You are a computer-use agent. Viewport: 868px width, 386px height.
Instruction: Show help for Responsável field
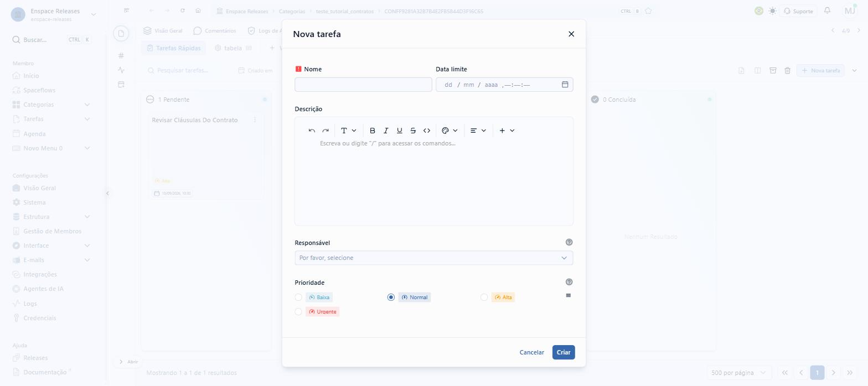[569, 242]
